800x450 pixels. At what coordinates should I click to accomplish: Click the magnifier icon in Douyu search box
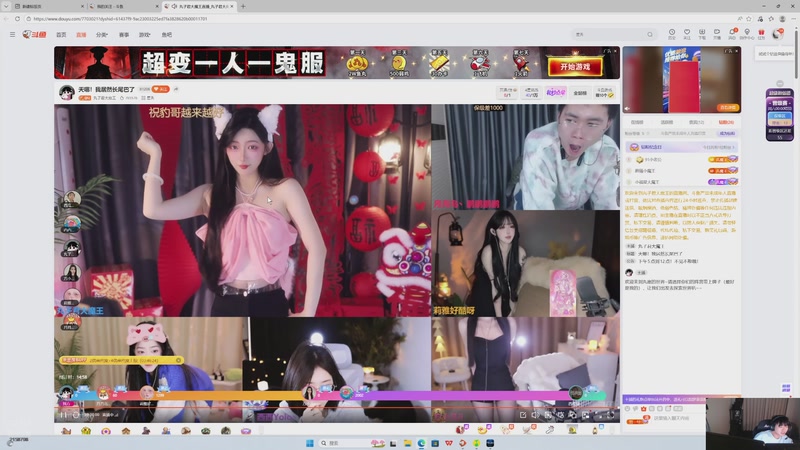[650, 34]
